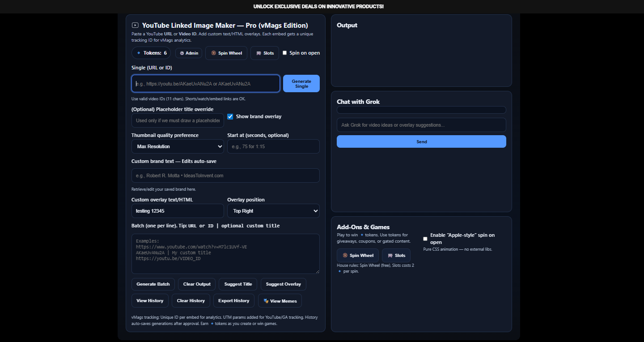Click the "YouTube Linked Image Maker" title text
Image resolution: width=644 pixels, height=342 pixels.
tap(225, 26)
